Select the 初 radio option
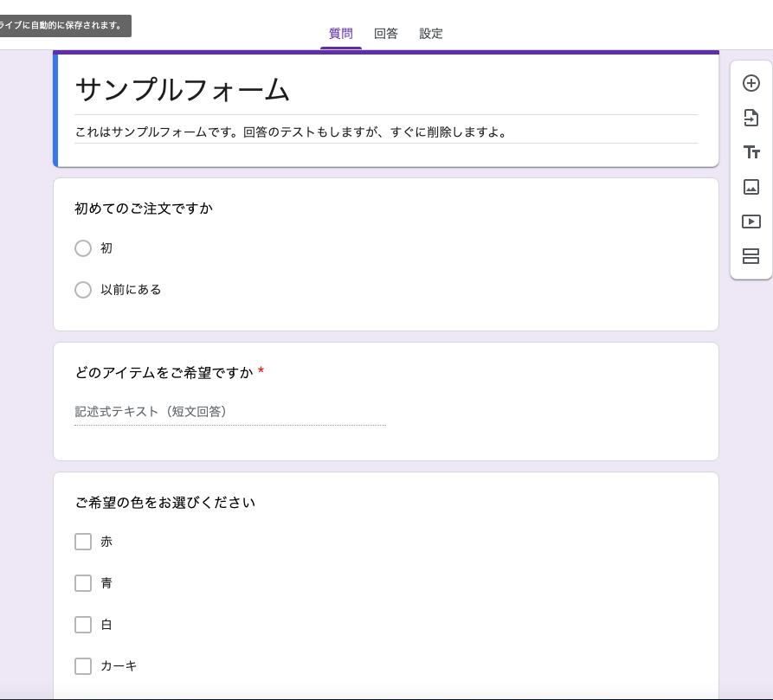 [x=83, y=248]
